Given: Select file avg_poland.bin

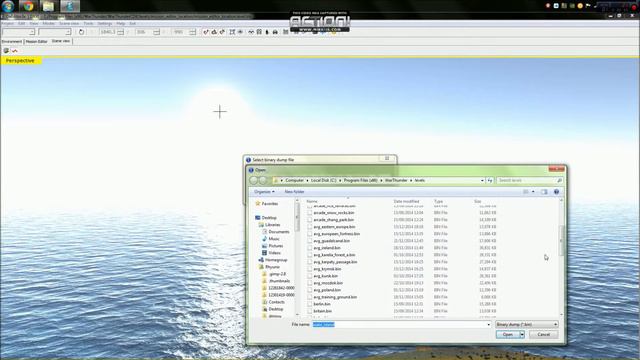Looking at the screenshot, I should tap(324, 290).
